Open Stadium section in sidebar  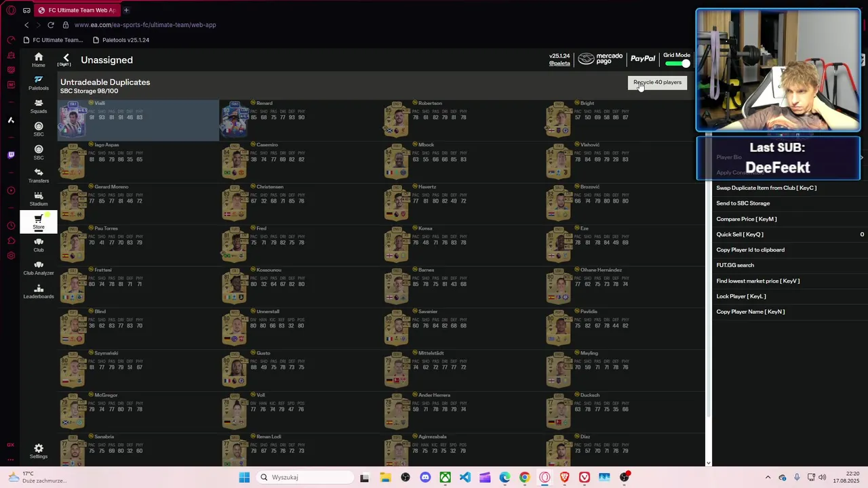coord(39,199)
